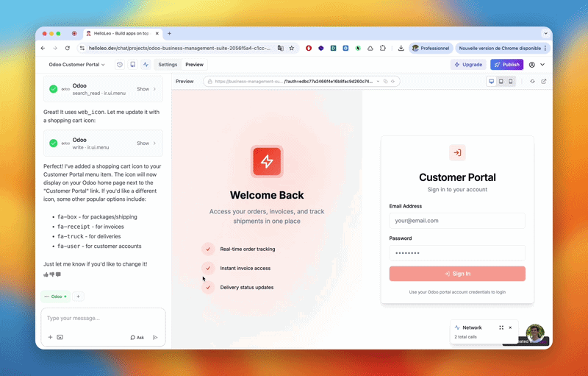Show the Odoo write ir.ui.menu call

(x=146, y=143)
